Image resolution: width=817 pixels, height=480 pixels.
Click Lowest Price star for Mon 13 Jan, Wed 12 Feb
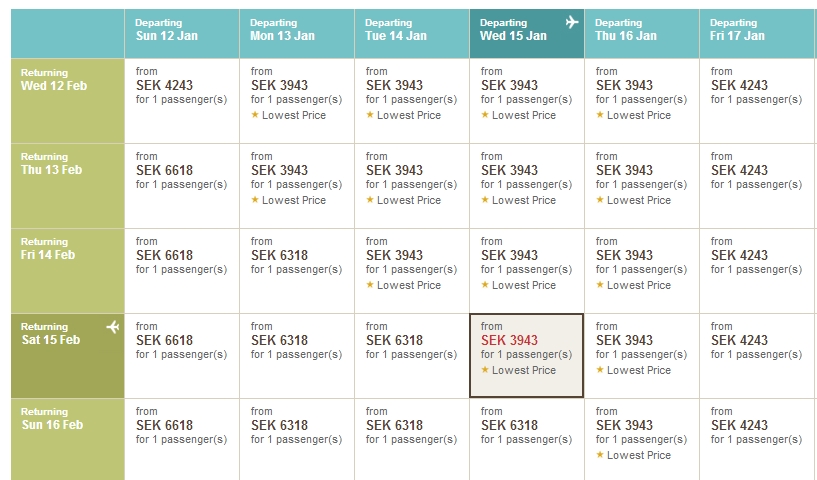coord(255,115)
